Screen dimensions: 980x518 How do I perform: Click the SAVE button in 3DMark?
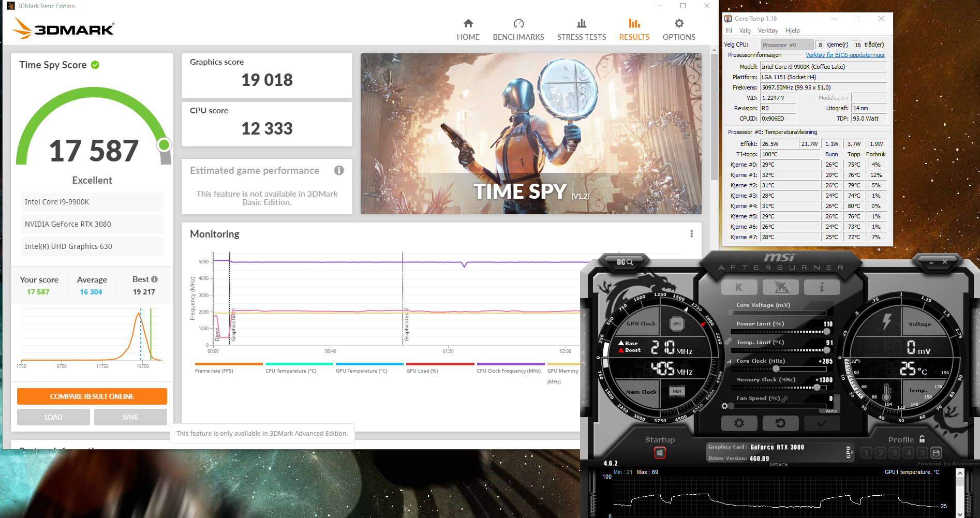(130, 417)
